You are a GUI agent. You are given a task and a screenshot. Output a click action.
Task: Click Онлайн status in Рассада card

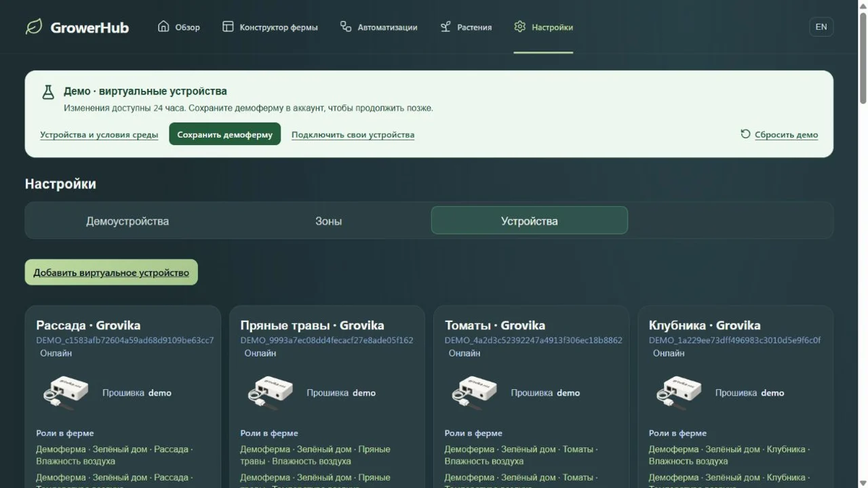pyautogui.click(x=56, y=353)
